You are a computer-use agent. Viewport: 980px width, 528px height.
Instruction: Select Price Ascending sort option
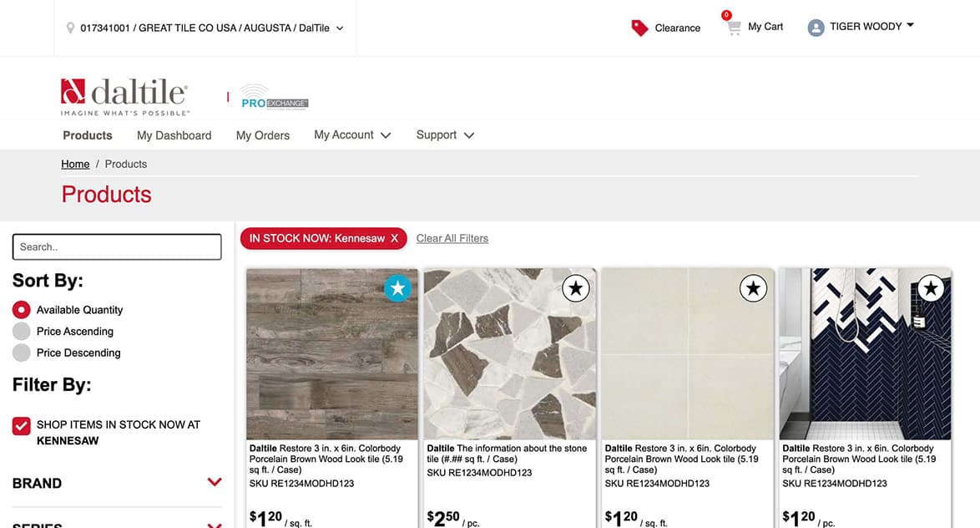point(21,331)
